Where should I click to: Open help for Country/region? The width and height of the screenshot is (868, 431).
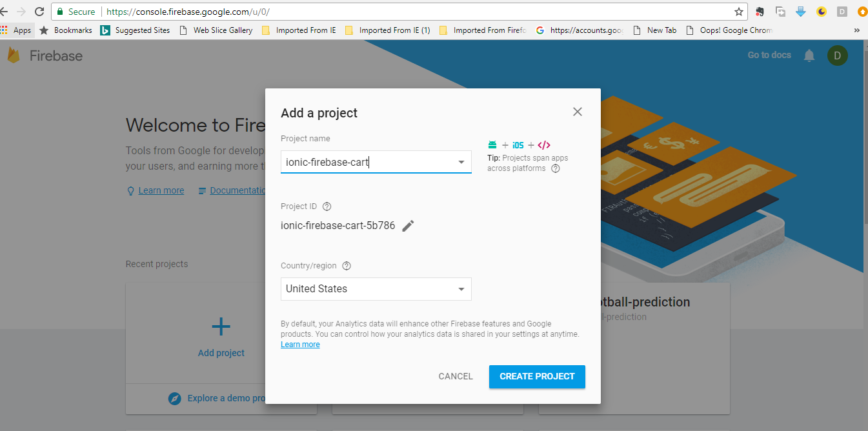pos(347,266)
